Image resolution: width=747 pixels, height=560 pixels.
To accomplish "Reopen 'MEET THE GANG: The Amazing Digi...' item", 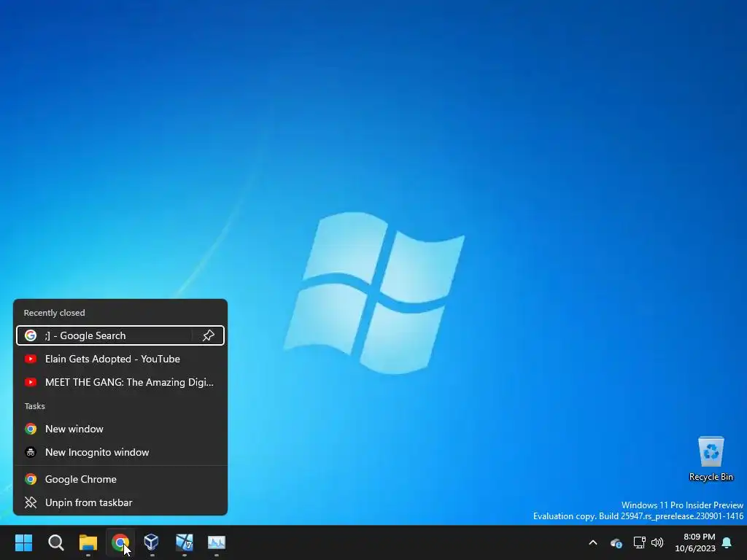I will (x=120, y=382).
